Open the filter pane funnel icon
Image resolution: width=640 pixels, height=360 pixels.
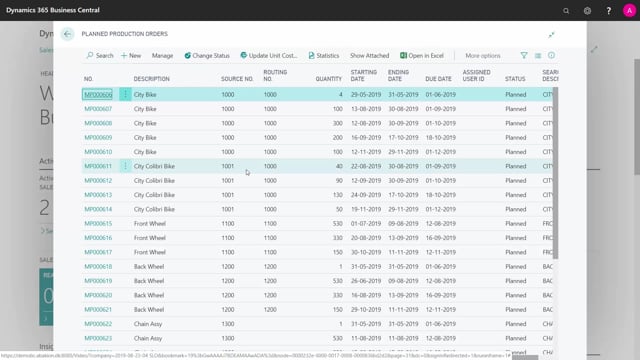pyautogui.click(x=524, y=56)
